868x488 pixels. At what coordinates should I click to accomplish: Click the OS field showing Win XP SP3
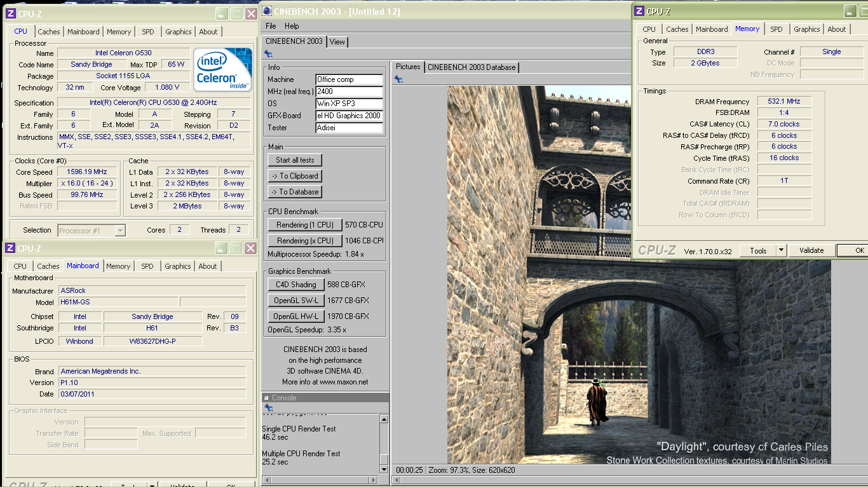[x=349, y=104]
